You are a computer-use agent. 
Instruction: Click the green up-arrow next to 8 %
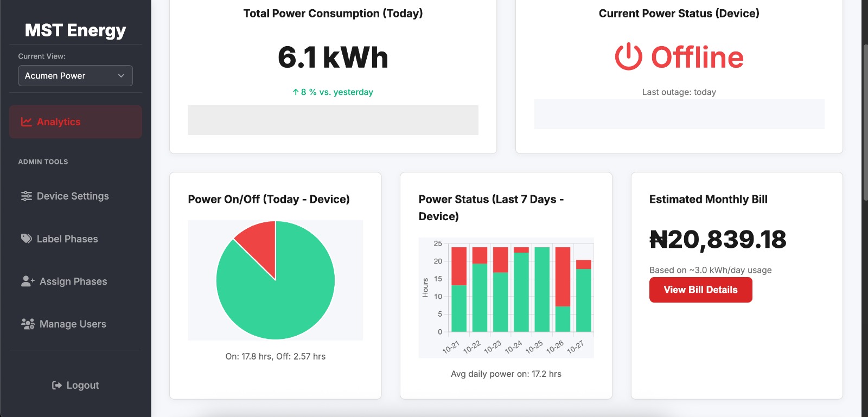coord(296,92)
